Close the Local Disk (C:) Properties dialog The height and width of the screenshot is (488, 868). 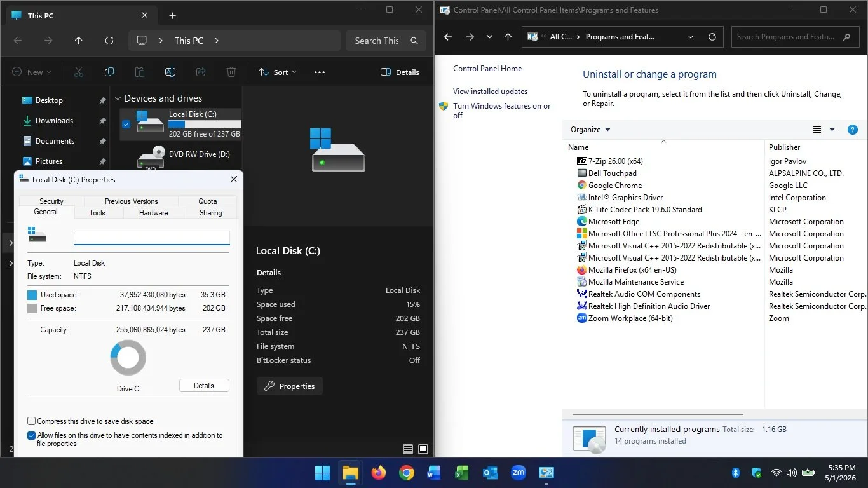pyautogui.click(x=234, y=180)
